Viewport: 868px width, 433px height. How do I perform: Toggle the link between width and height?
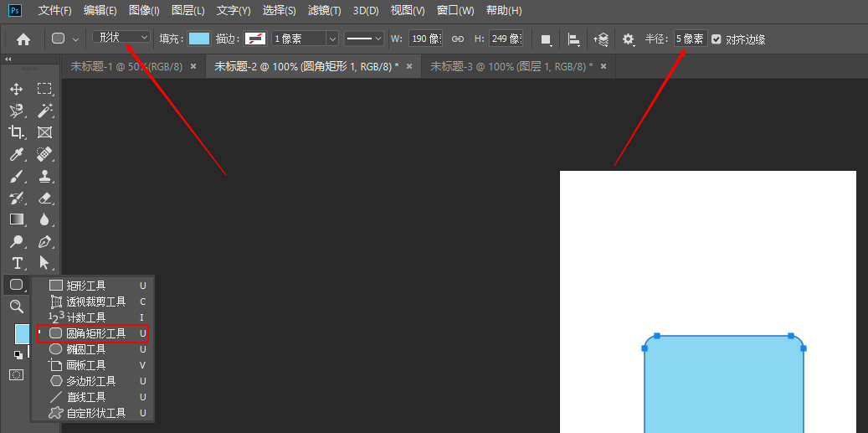coord(458,39)
